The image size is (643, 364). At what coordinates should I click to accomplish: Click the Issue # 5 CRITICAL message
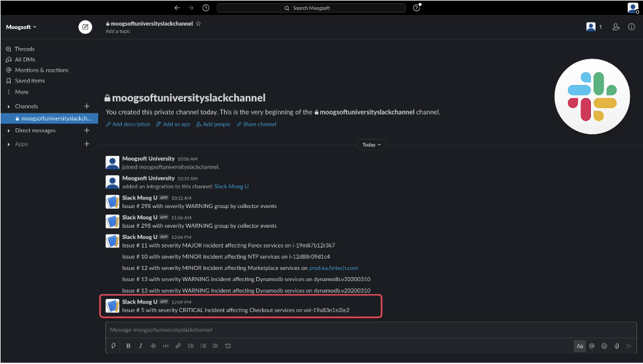[x=236, y=310]
